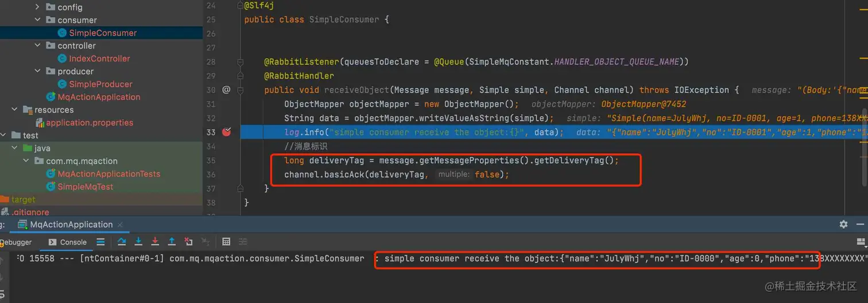868x303 pixels.
Task: Switch to the Console tab
Action: pyautogui.click(x=68, y=242)
